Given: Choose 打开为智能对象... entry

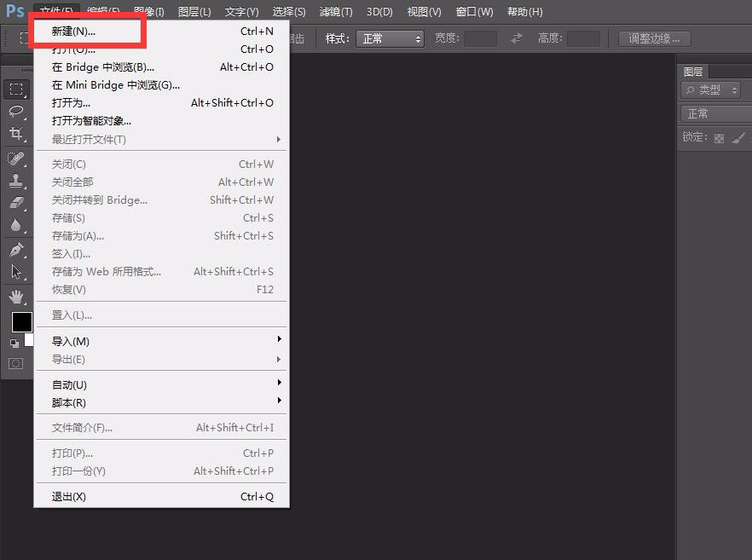Looking at the screenshot, I should click(161, 121).
